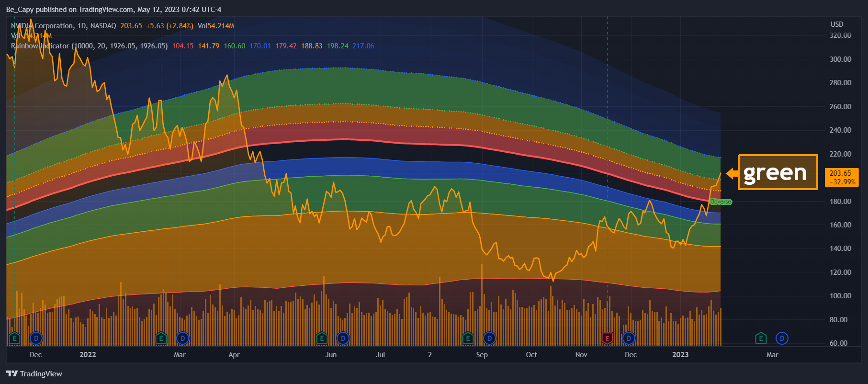Click the dividend D marker right after Sep
868x384 pixels.
click(x=489, y=339)
